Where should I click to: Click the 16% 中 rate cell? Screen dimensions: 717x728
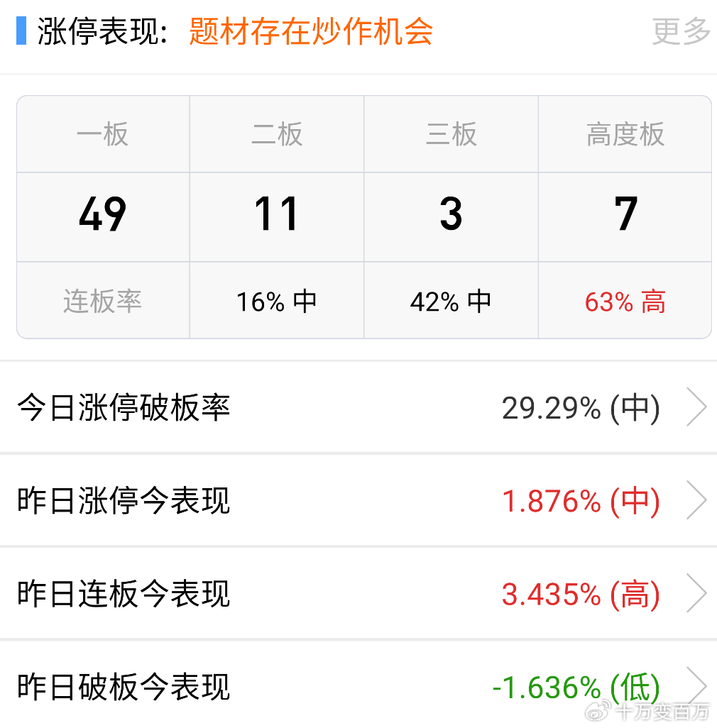pos(277,302)
